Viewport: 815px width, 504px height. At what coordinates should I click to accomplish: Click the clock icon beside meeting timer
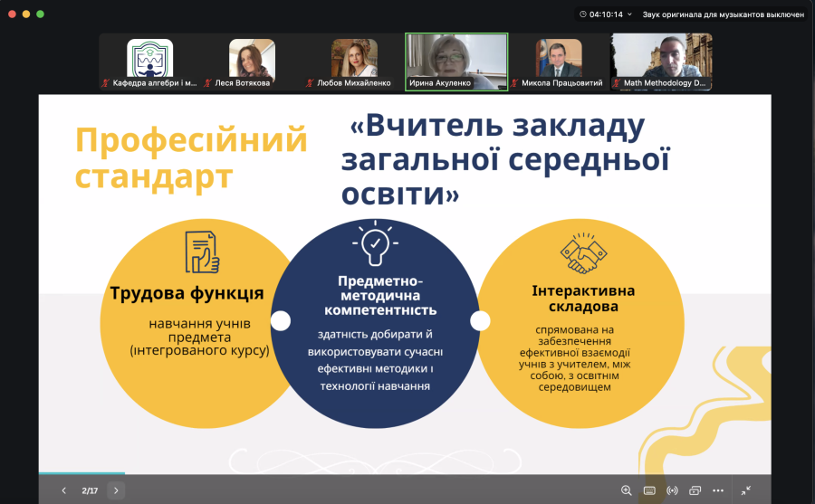(582, 14)
